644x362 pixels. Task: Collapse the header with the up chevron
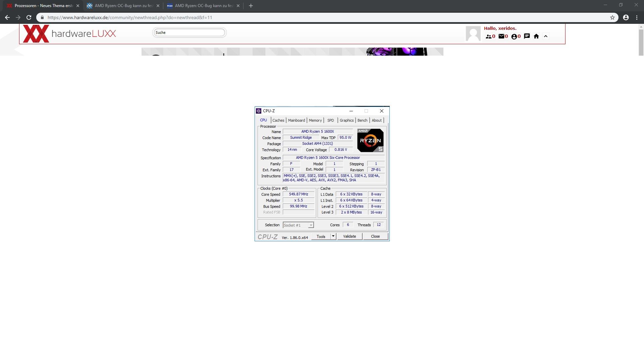tap(546, 36)
